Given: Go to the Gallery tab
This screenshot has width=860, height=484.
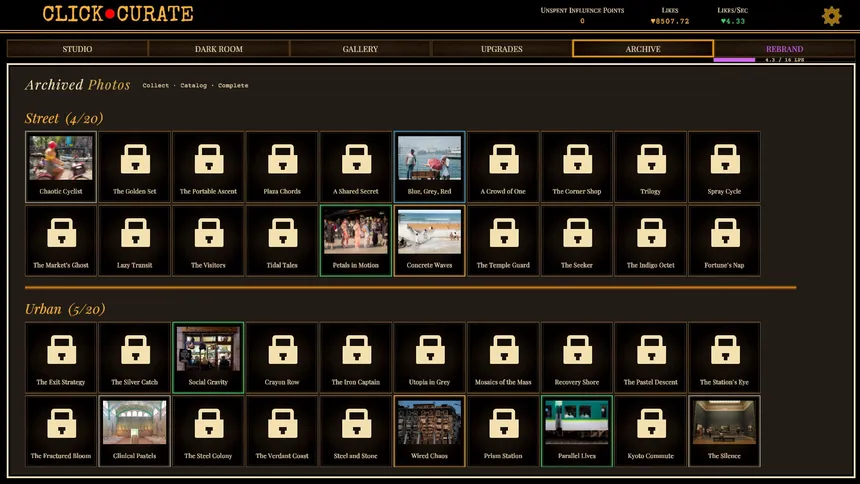Looking at the screenshot, I should tap(360, 49).
